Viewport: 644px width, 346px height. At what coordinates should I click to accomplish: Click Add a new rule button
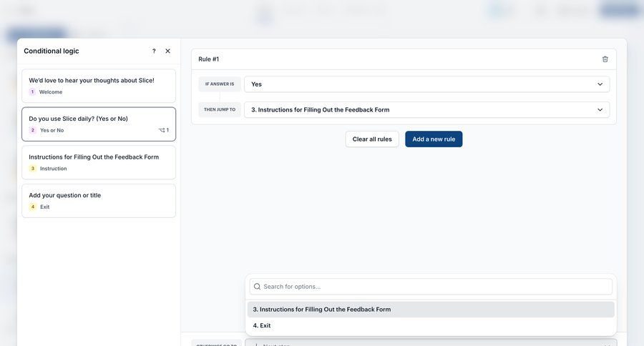(434, 139)
